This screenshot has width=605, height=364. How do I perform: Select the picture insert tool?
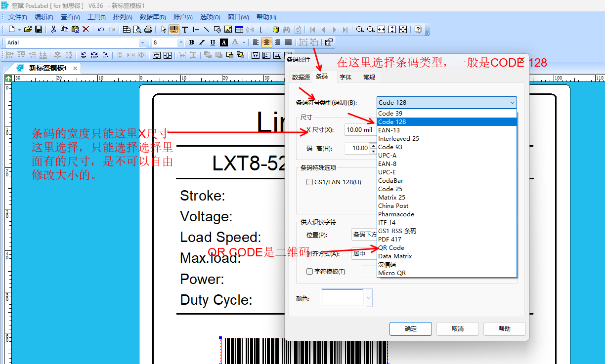(x=228, y=30)
